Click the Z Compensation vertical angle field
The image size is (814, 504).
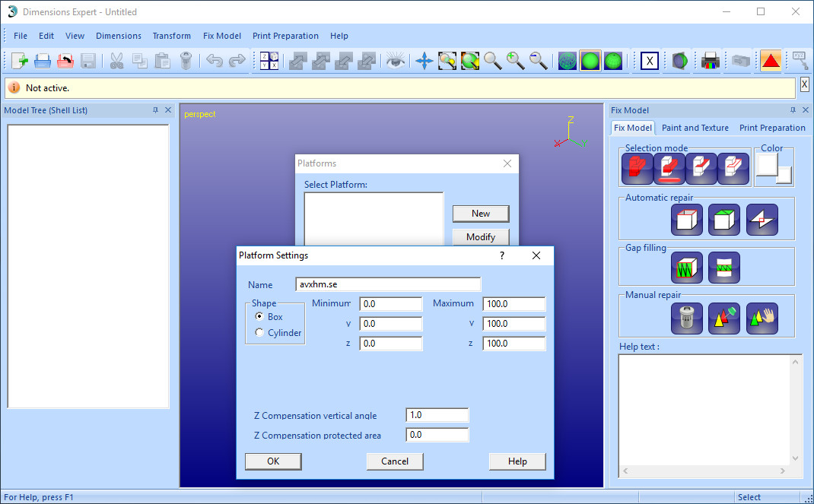tap(437, 415)
